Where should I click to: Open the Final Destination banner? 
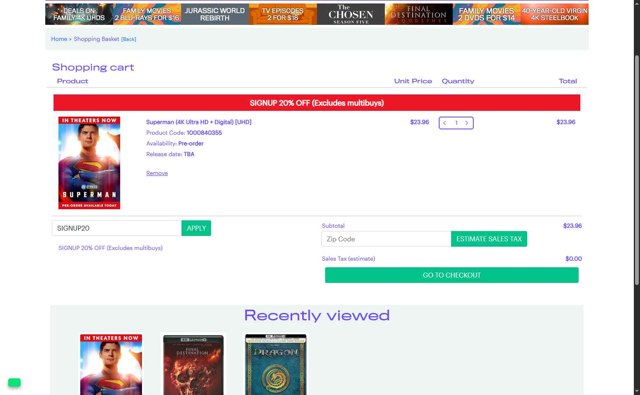click(419, 14)
